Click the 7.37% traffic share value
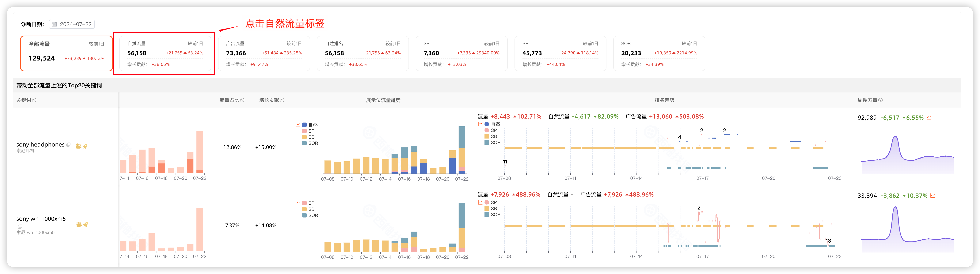This screenshot has height=274, width=980. point(232,226)
